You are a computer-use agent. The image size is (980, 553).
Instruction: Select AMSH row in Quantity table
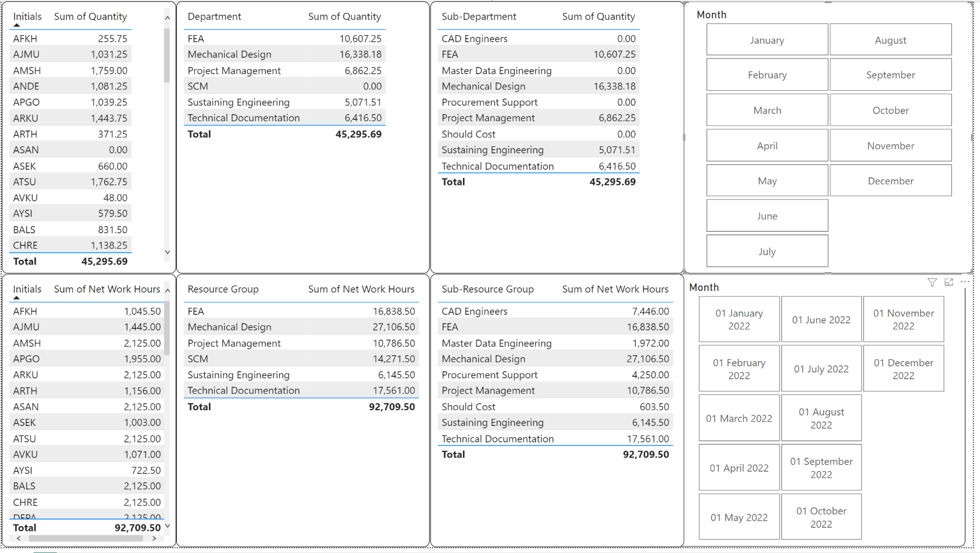70,70
